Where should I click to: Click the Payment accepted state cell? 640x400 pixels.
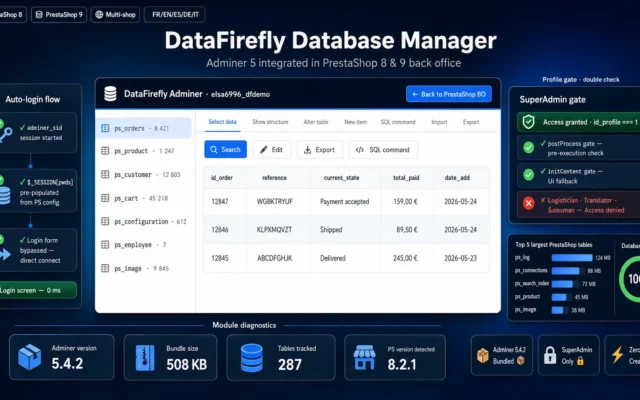(344, 202)
